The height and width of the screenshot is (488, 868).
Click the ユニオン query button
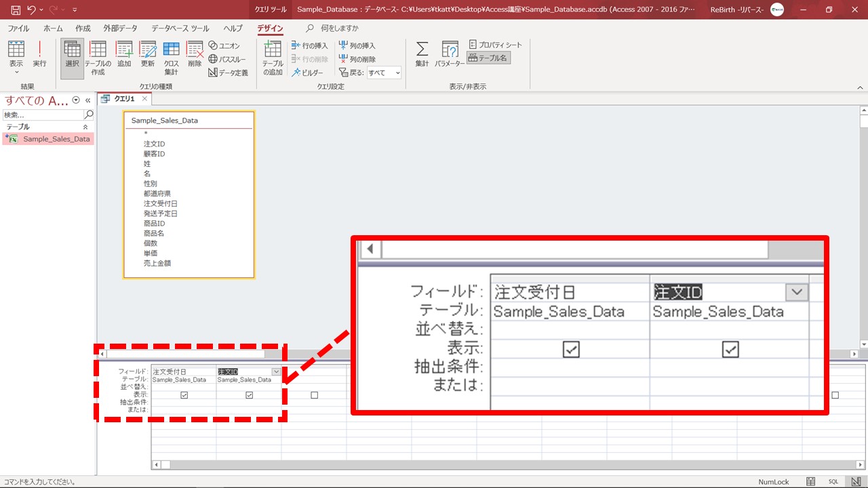point(224,45)
